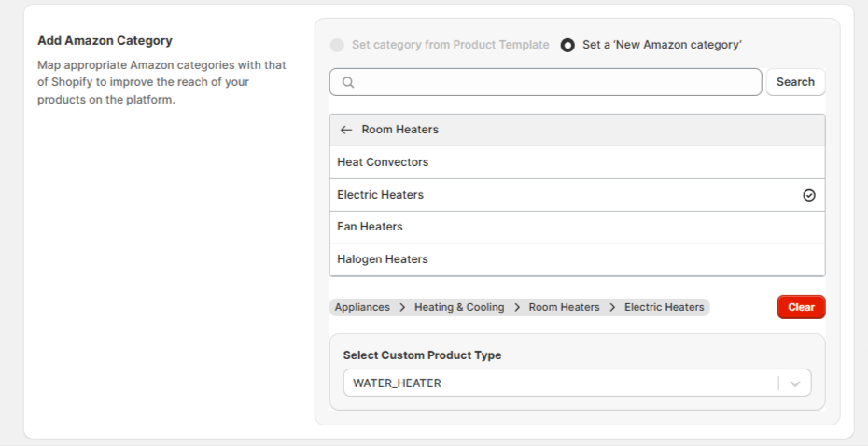The height and width of the screenshot is (446, 868).
Task: Select 'Set category from Product Template' radio
Action: 337,45
